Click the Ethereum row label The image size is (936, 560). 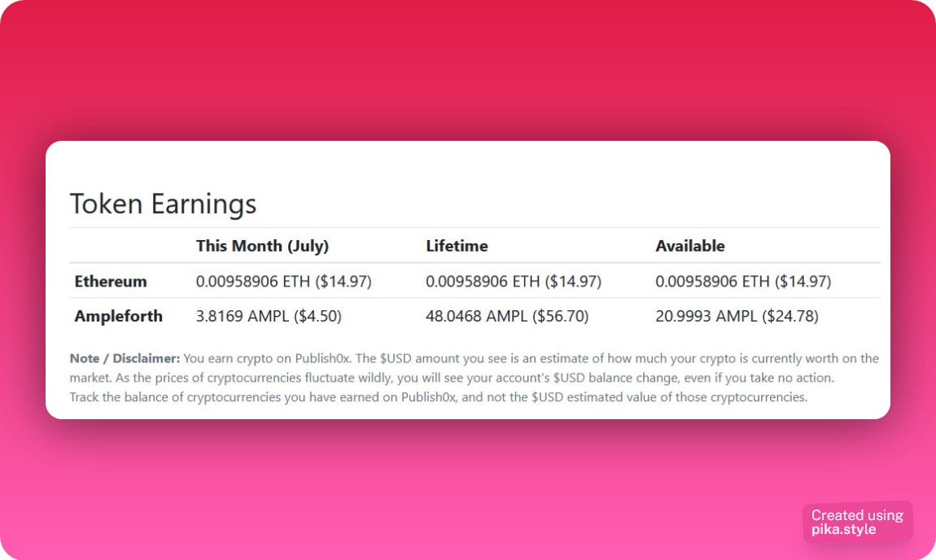(111, 281)
